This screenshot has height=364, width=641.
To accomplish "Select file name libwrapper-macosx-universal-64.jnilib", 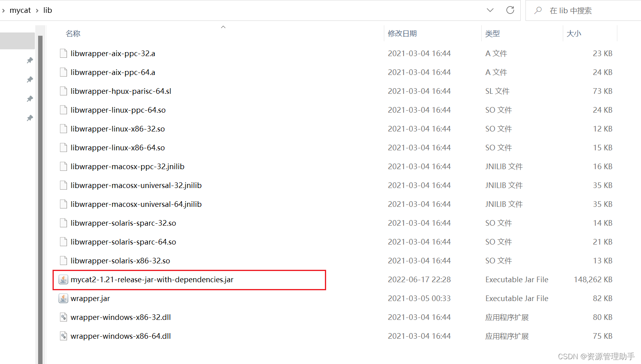I will 136,204.
